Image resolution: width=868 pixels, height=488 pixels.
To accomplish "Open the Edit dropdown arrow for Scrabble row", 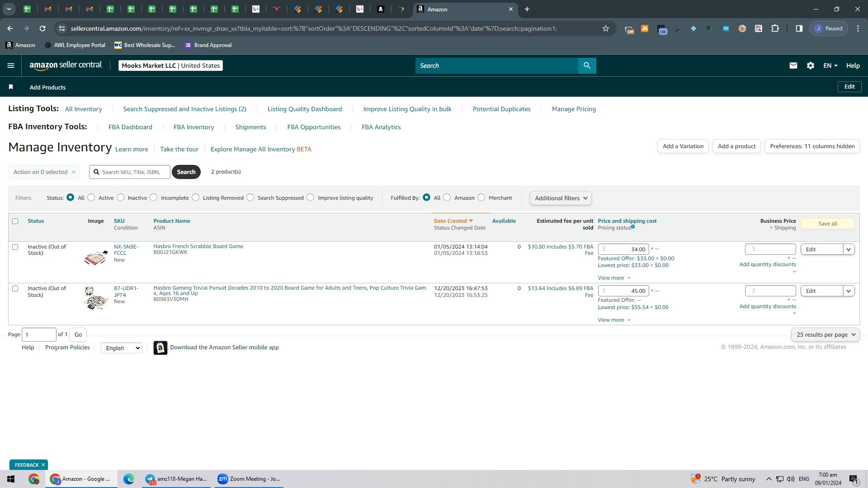I will 849,249.
